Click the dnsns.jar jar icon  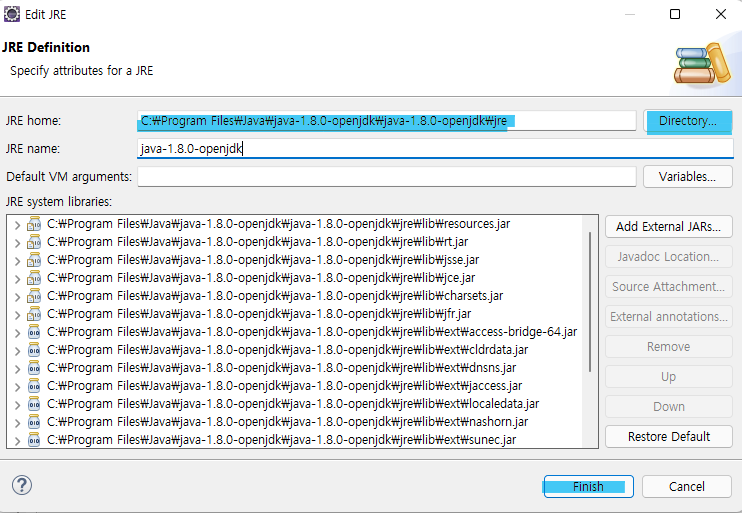(x=34, y=368)
